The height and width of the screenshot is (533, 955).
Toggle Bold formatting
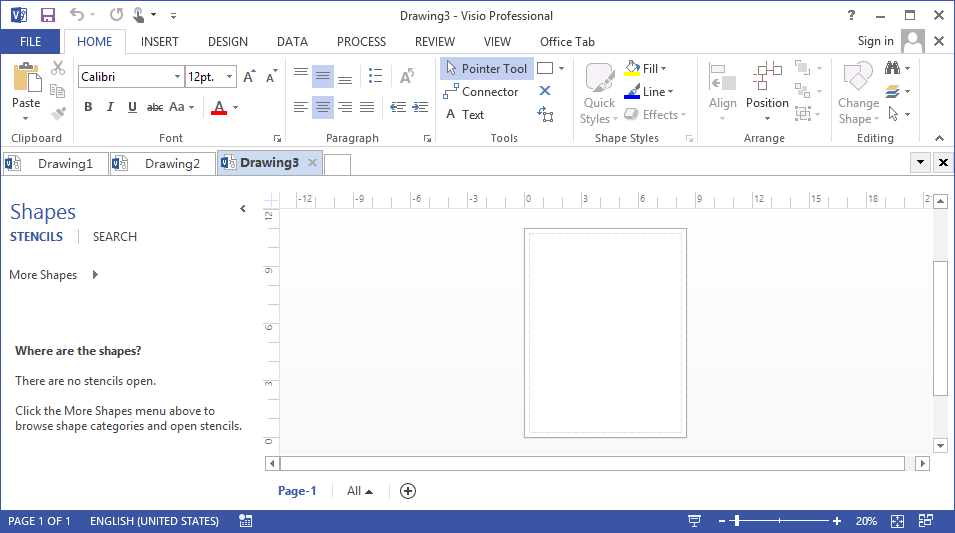coord(88,107)
